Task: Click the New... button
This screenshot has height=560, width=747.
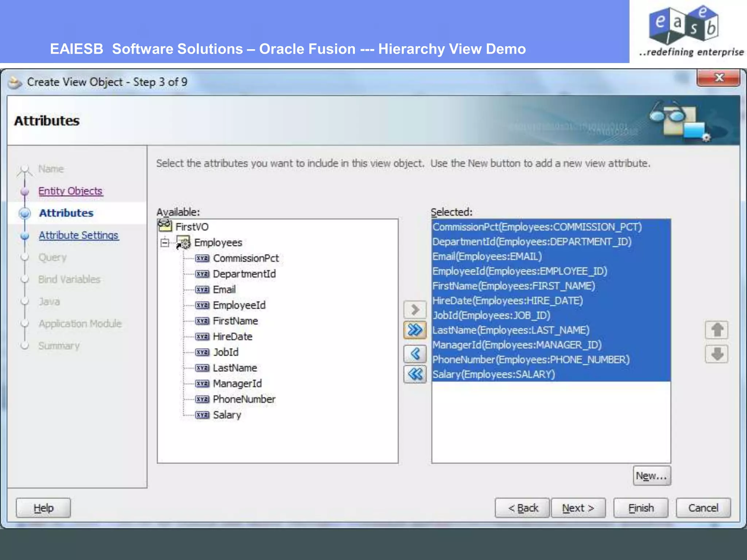Action: pyautogui.click(x=651, y=476)
